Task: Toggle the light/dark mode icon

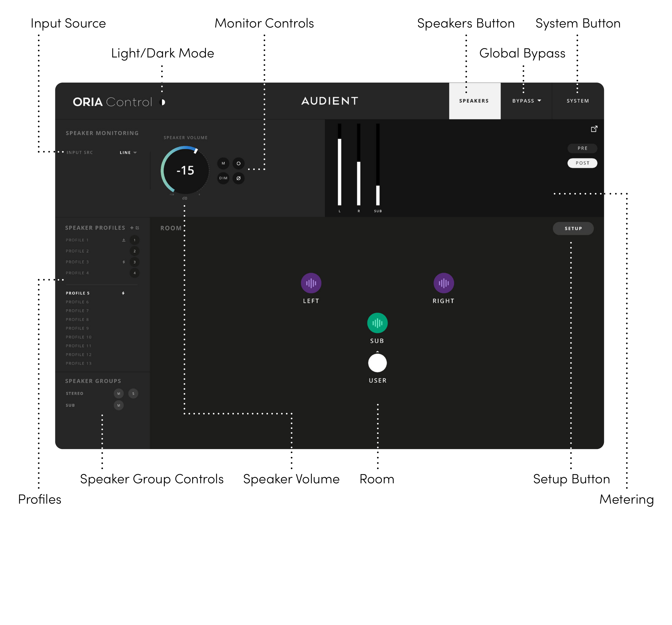Action: (163, 102)
